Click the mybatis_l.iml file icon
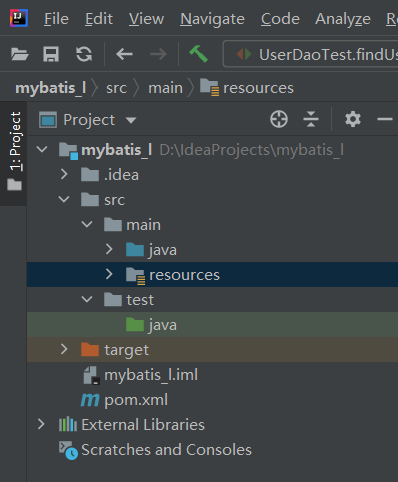398x482 pixels. 91,375
